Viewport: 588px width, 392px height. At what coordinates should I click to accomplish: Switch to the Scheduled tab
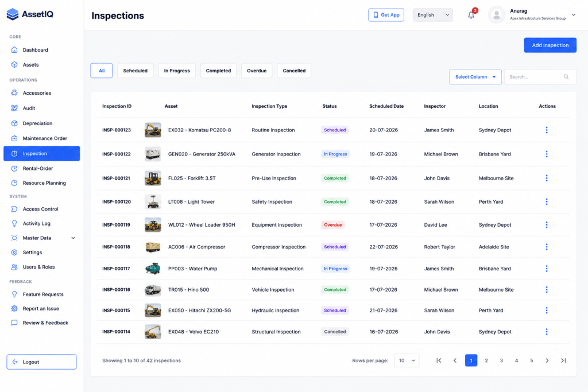pos(136,71)
